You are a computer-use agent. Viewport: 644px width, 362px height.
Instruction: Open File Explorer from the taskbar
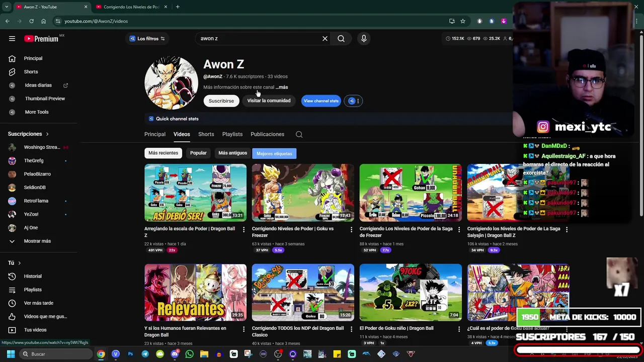pyautogui.click(x=204, y=354)
